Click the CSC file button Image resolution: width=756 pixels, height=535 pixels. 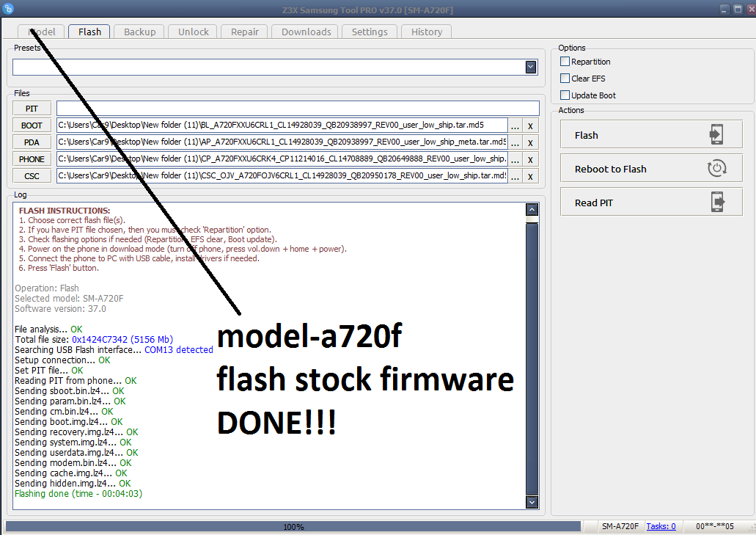click(x=32, y=176)
